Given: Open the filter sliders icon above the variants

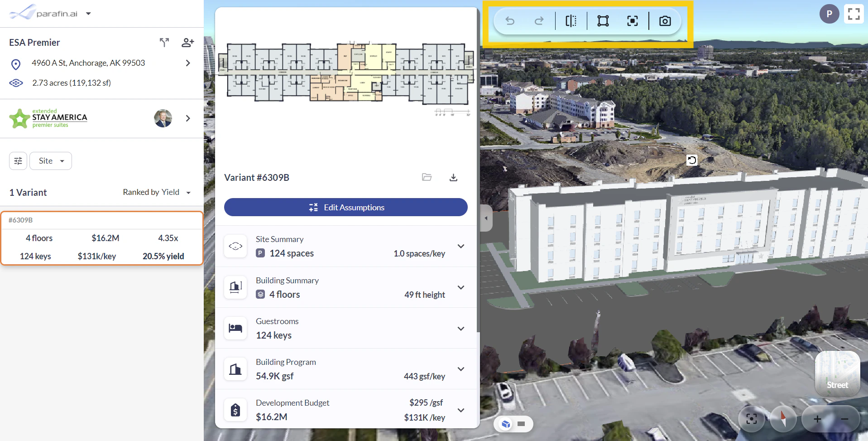Looking at the screenshot, I should coord(18,160).
